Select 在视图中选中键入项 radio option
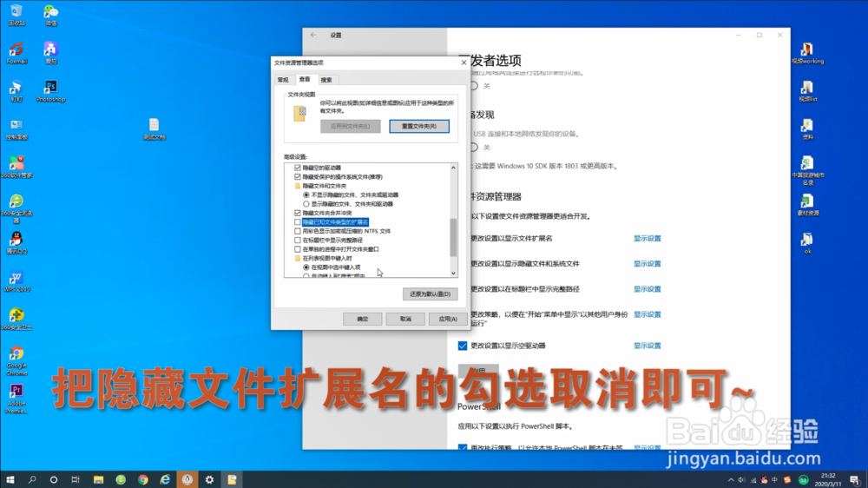868x488 pixels. (x=306, y=267)
